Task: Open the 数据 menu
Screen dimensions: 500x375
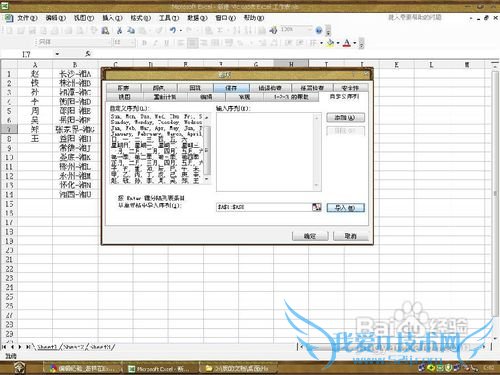Action: tap(197, 18)
